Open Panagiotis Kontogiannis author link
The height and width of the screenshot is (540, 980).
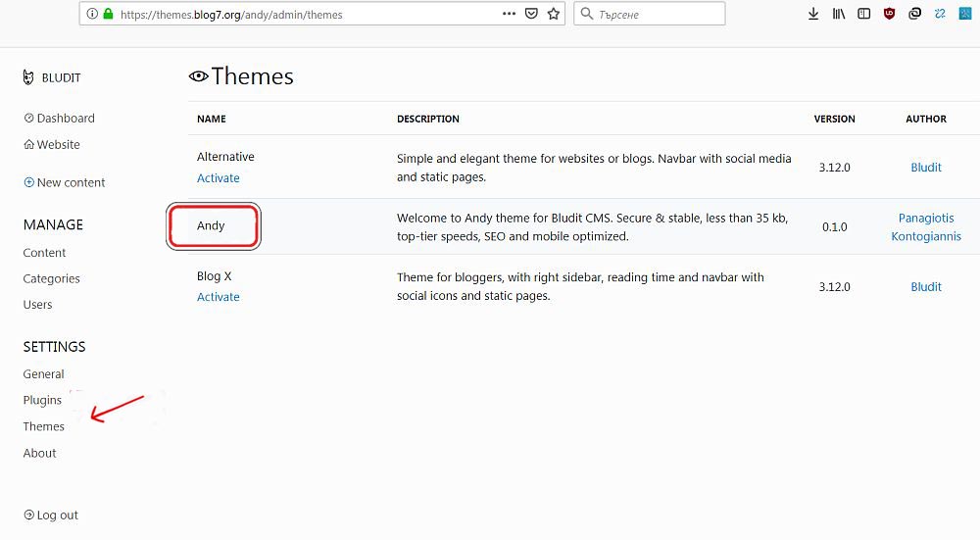pyautogui.click(x=925, y=227)
